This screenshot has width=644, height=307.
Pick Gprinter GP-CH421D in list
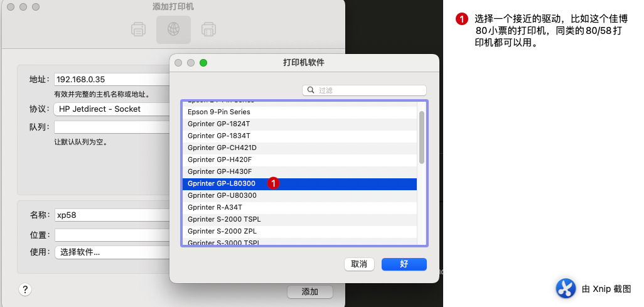(222, 148)
